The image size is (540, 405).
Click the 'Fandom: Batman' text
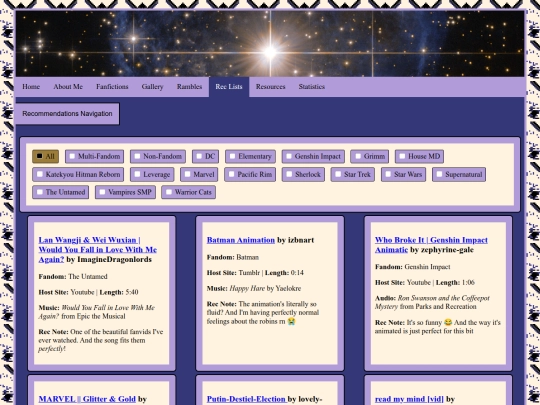[233, 257]
